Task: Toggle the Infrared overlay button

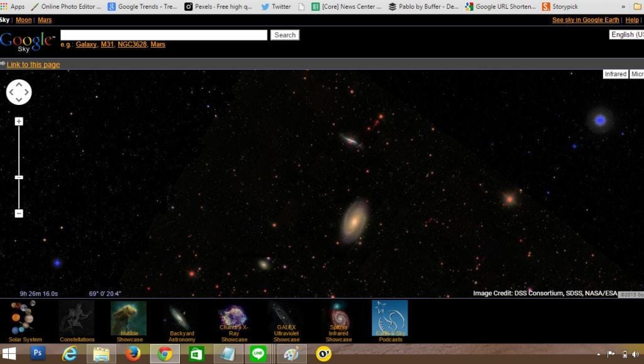Action: (615, 74)
